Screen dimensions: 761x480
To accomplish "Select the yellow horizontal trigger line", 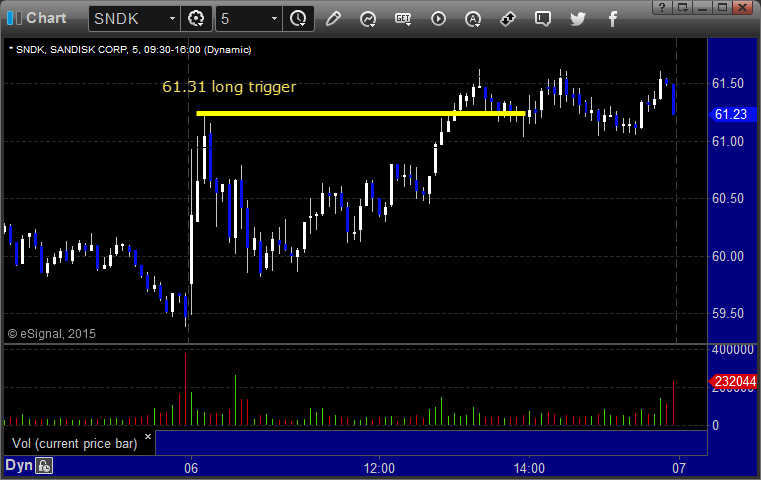I will click(x=361, y=114).
